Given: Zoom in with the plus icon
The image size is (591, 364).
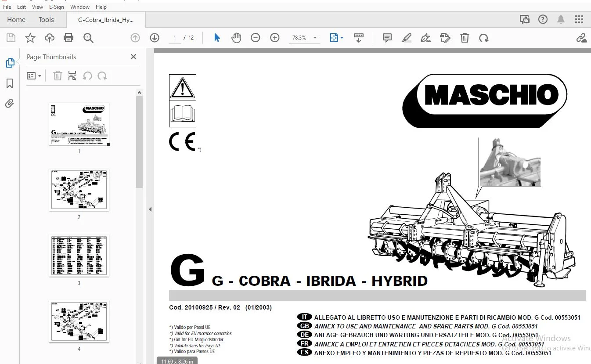Looking at the screenshot, I should (275, 38).
